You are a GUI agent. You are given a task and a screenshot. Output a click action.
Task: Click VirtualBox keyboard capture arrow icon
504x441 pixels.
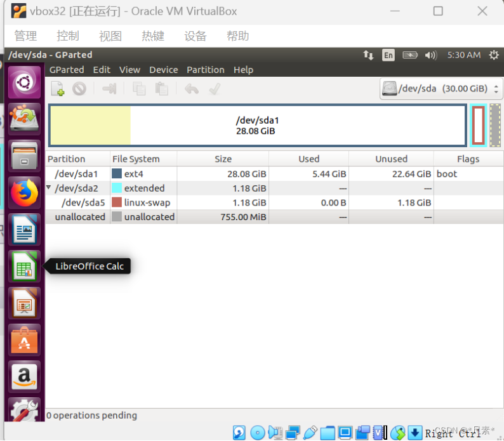[415, 433]
